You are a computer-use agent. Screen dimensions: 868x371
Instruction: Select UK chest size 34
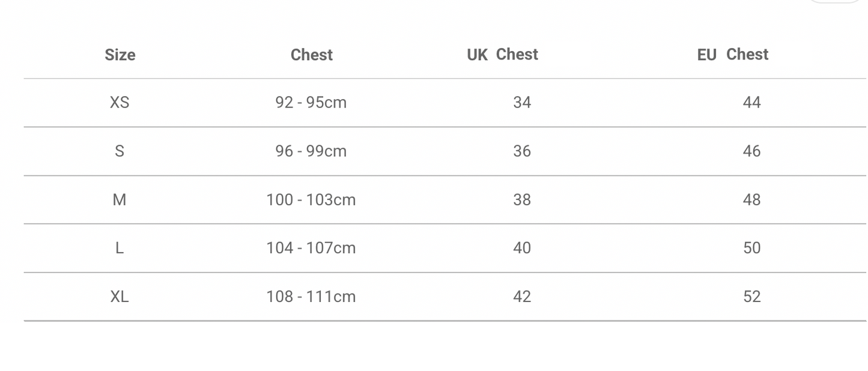522,103
